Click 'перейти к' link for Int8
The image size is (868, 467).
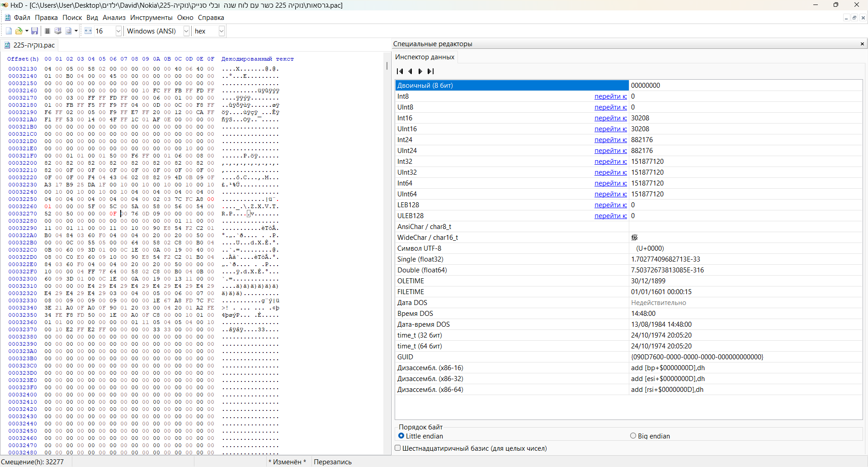point(610,96)
